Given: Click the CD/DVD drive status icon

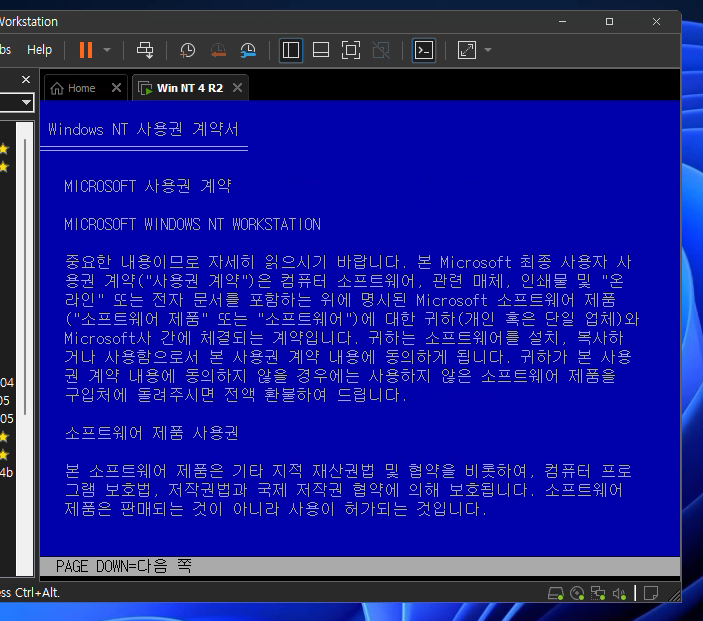Looking at the screenshot, I should coord(577,593).
